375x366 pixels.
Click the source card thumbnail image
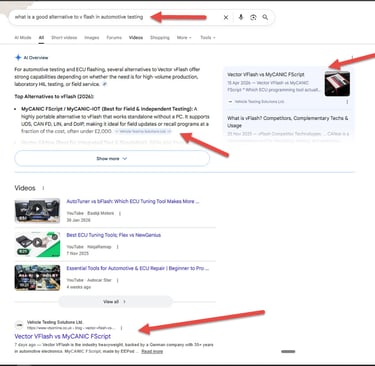pos(337,84)
